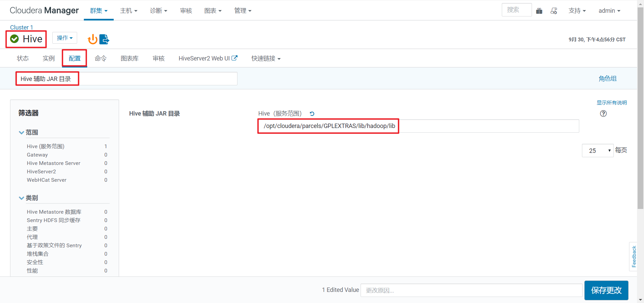Focus the 搜索 search box in header
The image size is (644, 303).
[x=517, y=10]
